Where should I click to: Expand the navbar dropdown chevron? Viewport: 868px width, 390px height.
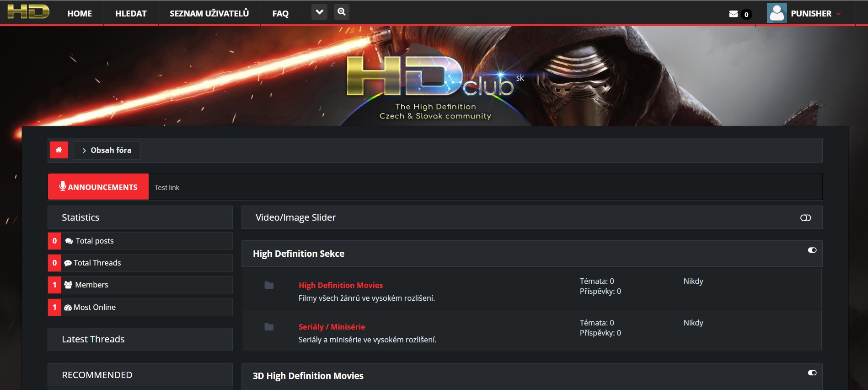[x=320, y=12]
